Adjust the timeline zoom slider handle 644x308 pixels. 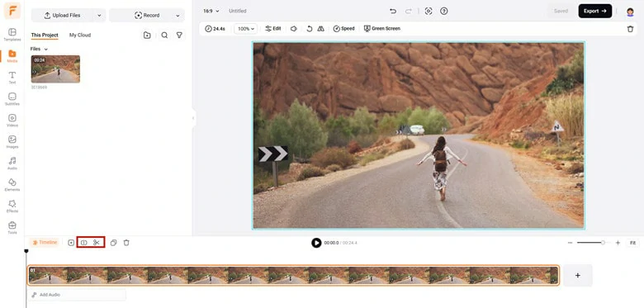click(x=603, y=243)
